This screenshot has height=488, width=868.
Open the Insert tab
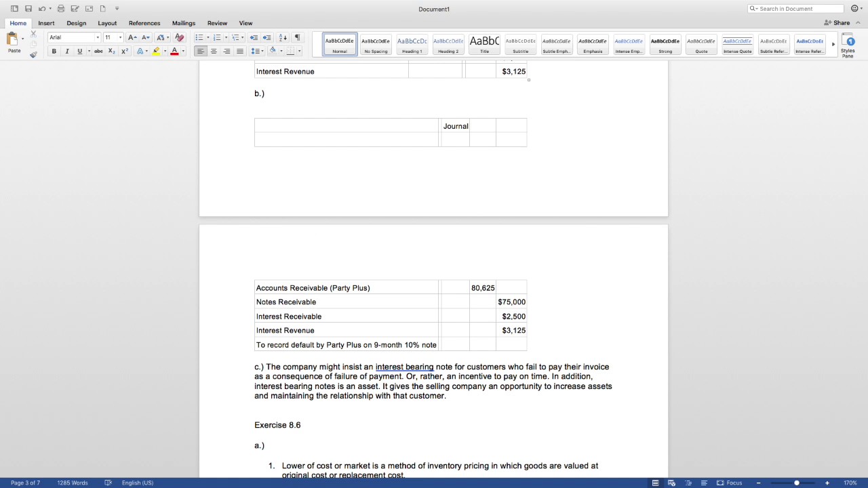pos(46,23)
